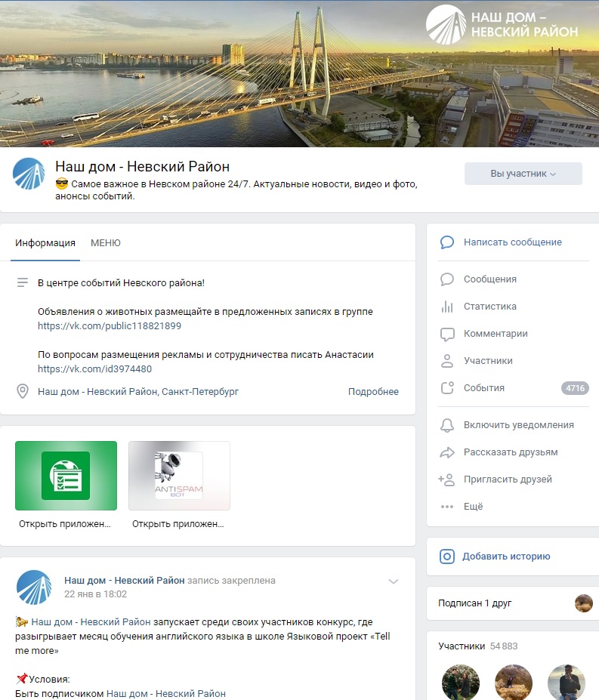This screenshot has height=700, width=599.
Task: Click the invite friends plus-person icon
Action: pyautogui.click(x=446, y=480)
